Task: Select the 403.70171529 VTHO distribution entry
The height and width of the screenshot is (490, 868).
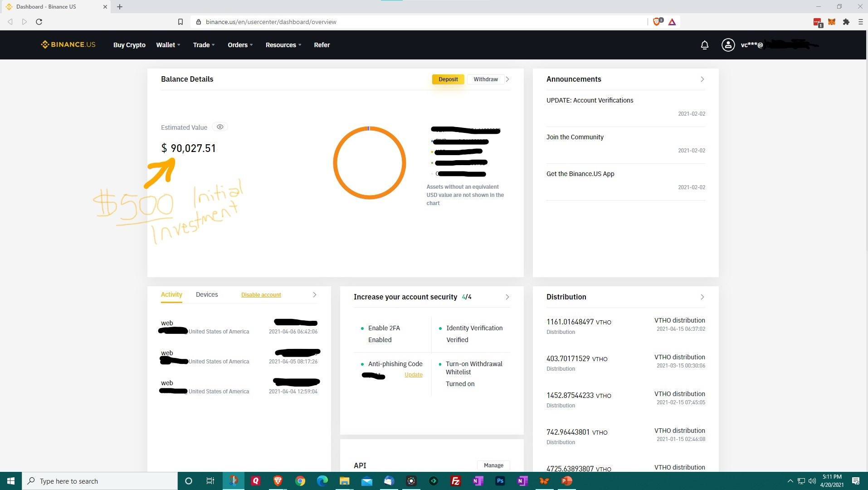Action: pyautogui.click(x=626, y=363)
